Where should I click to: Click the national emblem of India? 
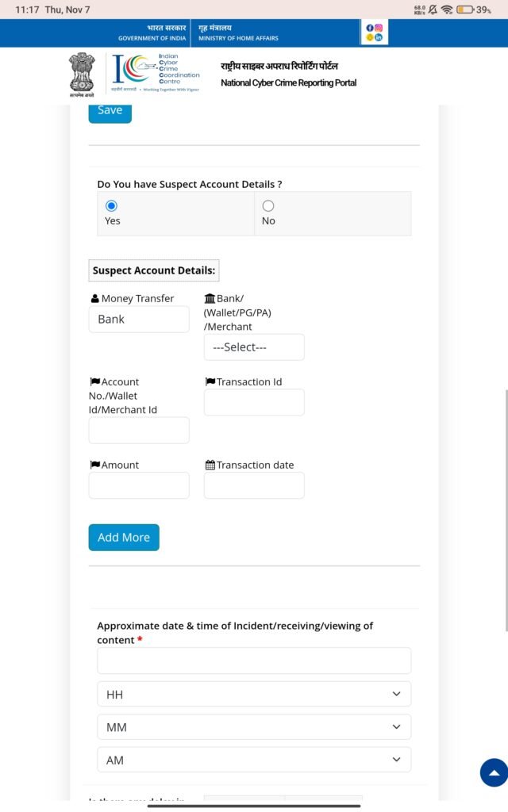(82, 75)
